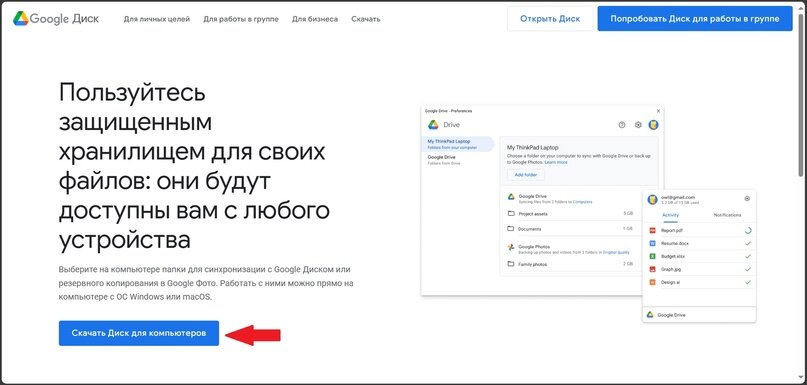Click the Graph.jpg file icon
Screen dimensions: 807x385
652,269
